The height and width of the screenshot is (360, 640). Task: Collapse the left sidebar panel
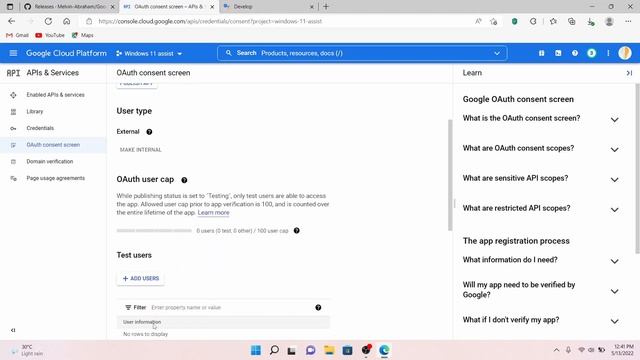pyautogui.click(x=13, y=330)
